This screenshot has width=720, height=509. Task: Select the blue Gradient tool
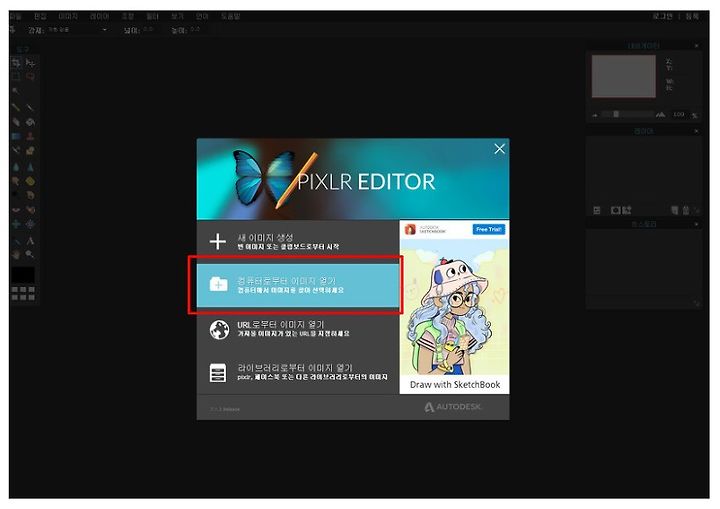click(16, 136)
